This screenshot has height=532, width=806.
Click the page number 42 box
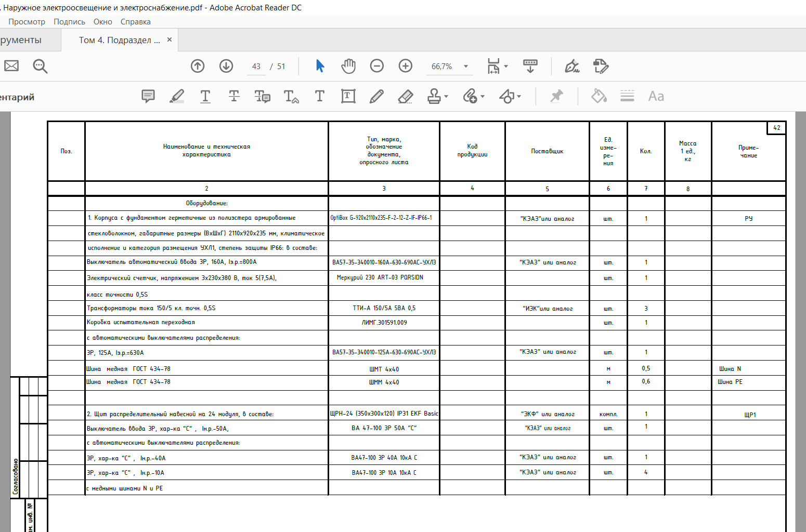point(776,128)
